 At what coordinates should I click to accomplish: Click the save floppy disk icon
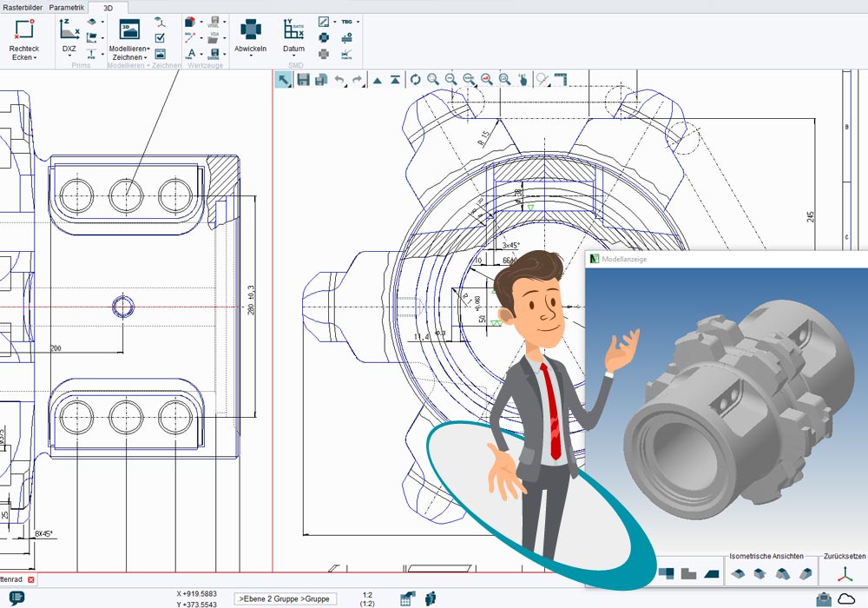(x=303, y=80)
